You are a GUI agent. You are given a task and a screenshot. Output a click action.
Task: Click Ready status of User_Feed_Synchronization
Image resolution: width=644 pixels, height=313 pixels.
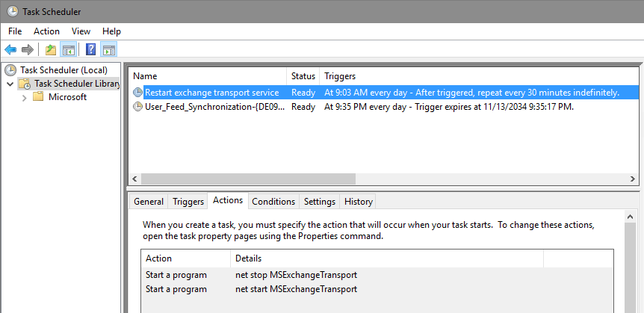[x=303, y=107]
